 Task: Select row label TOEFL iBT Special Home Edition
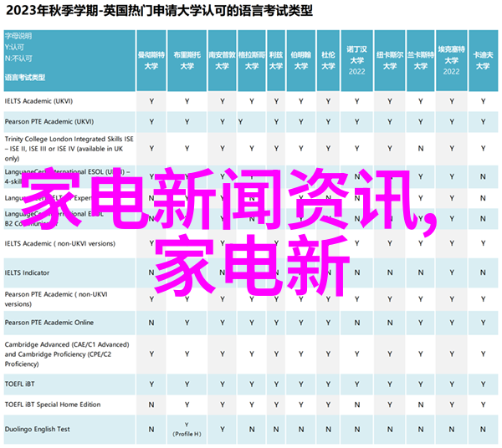click(53, 405)
